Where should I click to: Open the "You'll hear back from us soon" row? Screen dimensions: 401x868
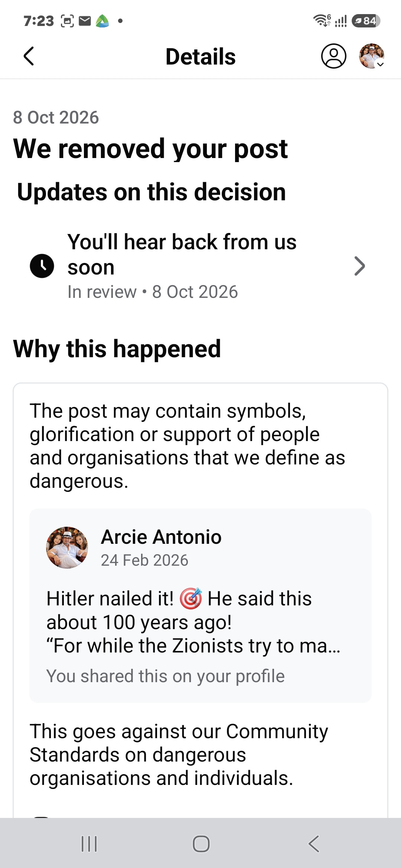tap(200, 266)
